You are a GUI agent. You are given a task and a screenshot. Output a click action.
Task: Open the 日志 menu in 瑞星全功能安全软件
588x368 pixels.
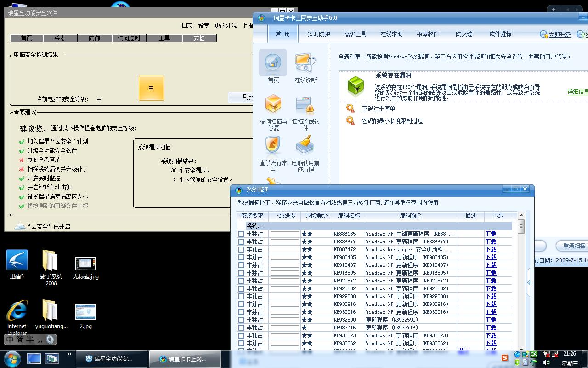187,25
